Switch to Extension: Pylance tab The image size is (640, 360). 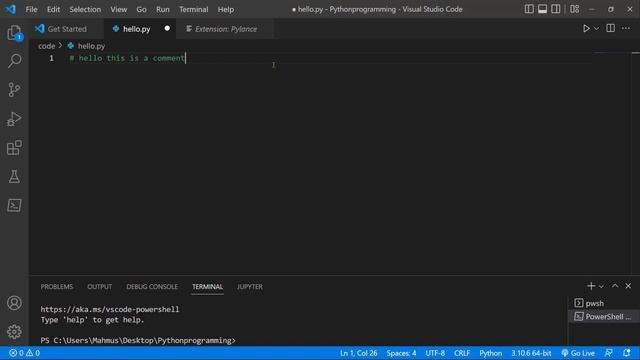[x=226, y=29]
